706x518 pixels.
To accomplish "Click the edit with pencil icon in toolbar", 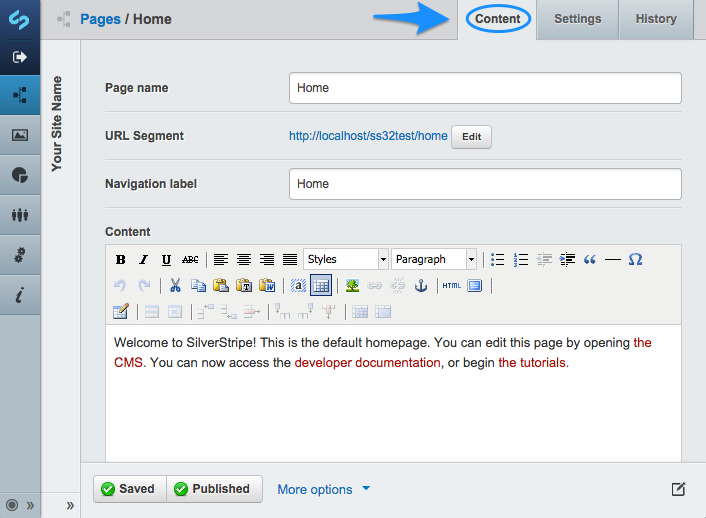I will (x=121, y=312).
